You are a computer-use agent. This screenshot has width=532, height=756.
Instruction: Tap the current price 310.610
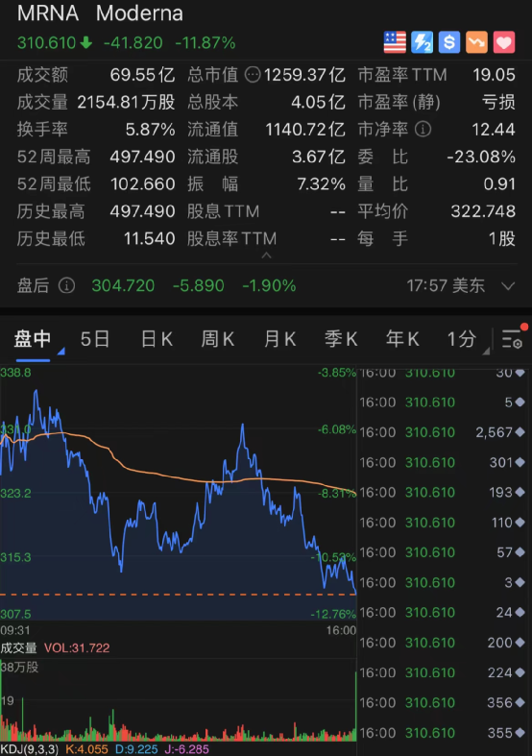click(x=47, y=43)
